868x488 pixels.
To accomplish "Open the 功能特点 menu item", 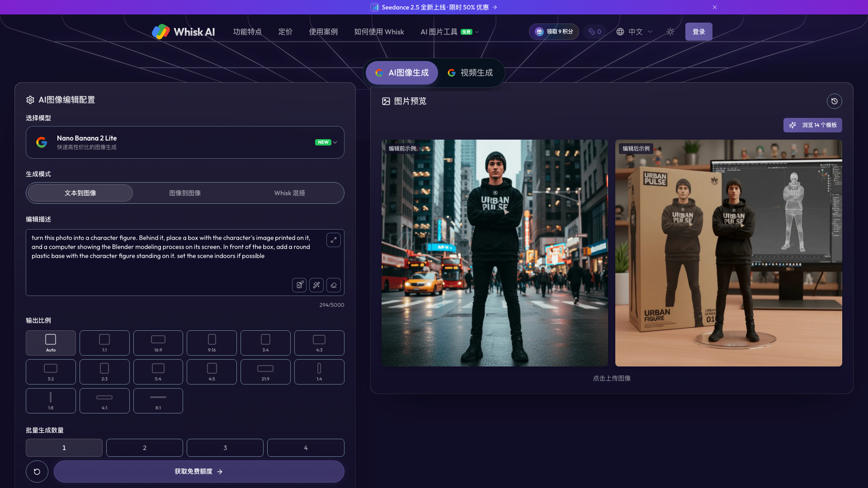I will (x=247, y=32).
